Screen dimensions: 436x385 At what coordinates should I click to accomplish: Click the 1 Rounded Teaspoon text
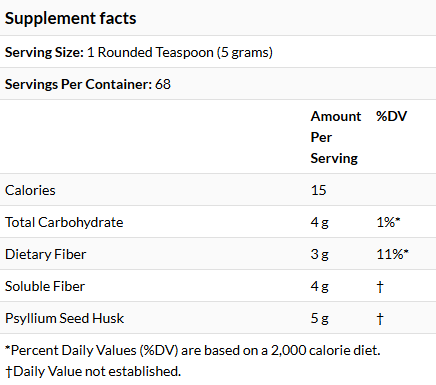(150, 52)
